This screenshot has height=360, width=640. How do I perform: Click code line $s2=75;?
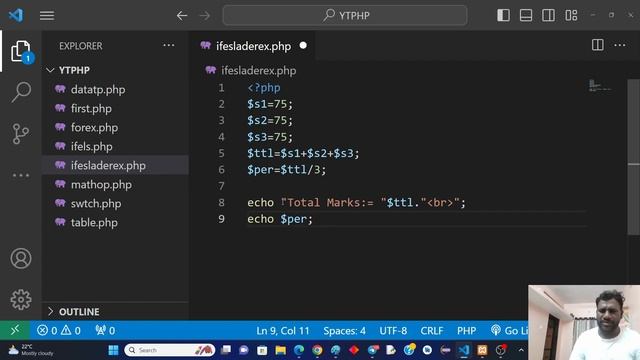(x=270, y=120)
